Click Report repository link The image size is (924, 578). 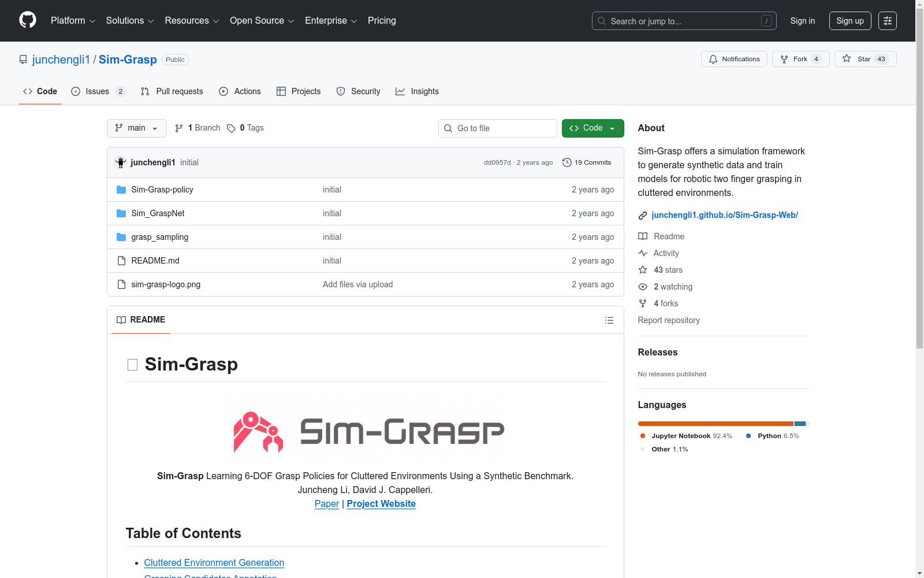[x=669, y=320]
